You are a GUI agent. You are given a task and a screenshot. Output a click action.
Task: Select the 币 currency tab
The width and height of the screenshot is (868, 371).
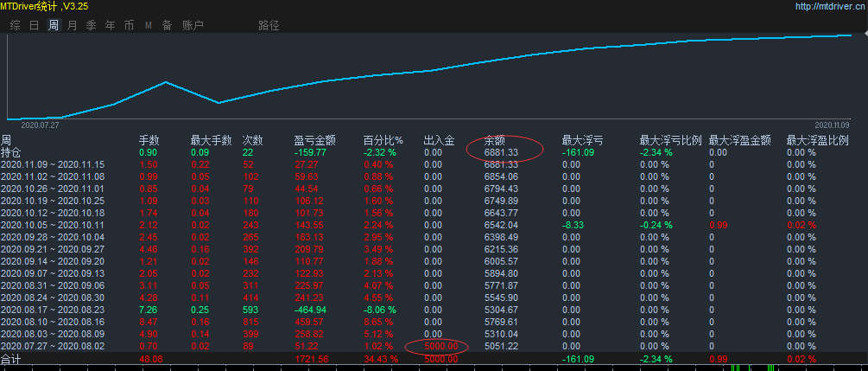click(x=129, y=25)
